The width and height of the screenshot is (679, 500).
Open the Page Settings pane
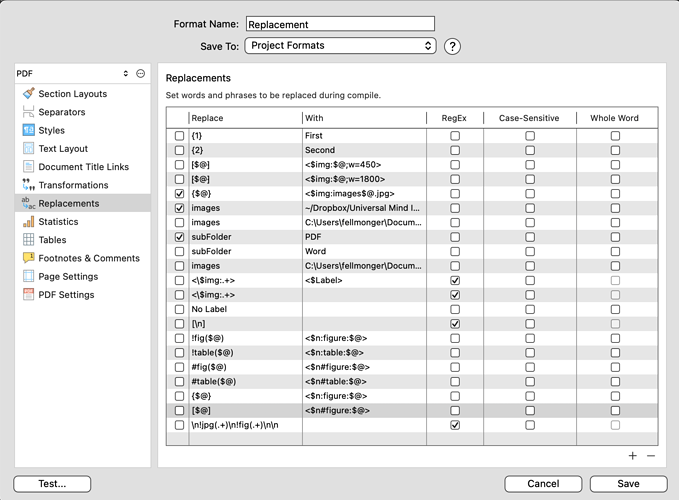[x=83, y=276]
